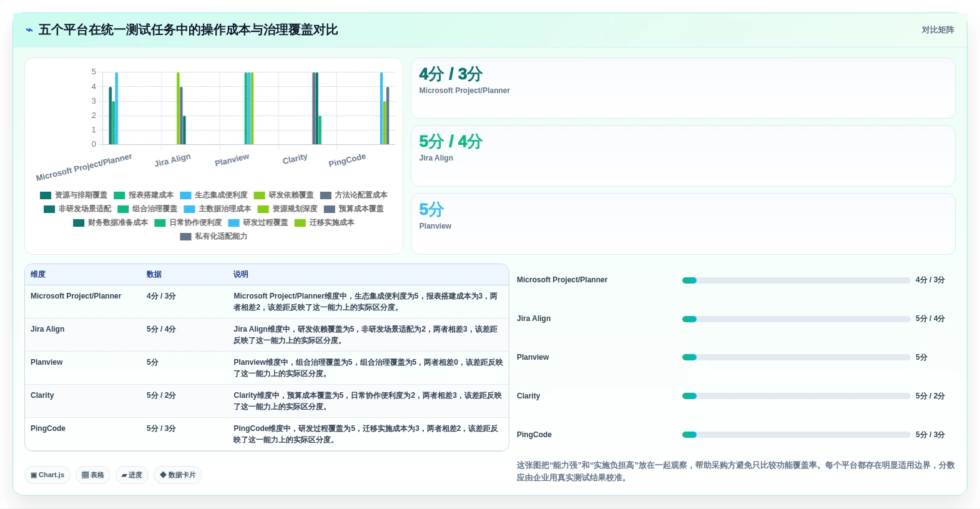Open the 5分 / 4分 Jira Align card
This screenshot has width=980, height=509.
(683, 156)
